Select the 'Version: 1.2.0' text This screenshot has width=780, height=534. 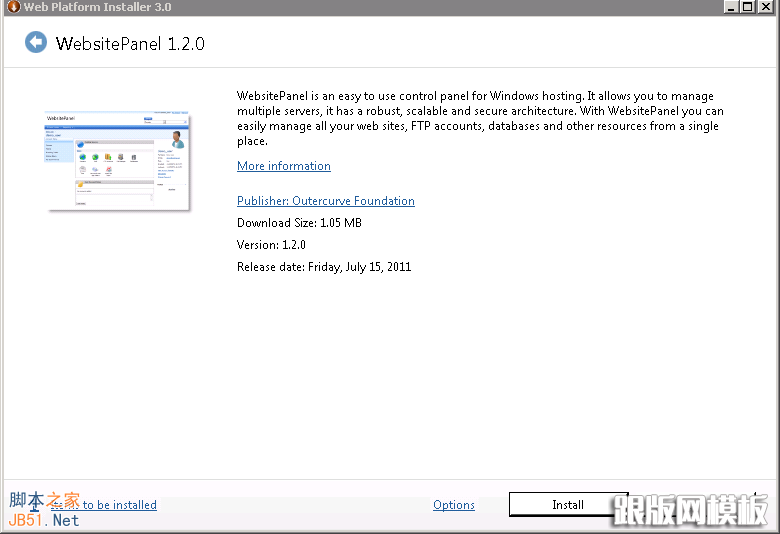tap(271, 245)
